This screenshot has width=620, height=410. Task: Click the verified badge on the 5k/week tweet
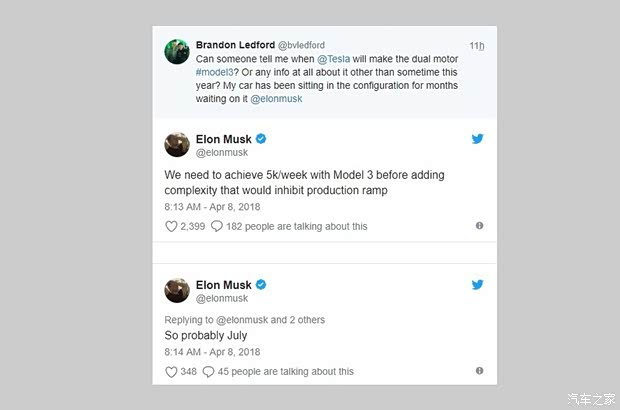(x=261, y=138)
